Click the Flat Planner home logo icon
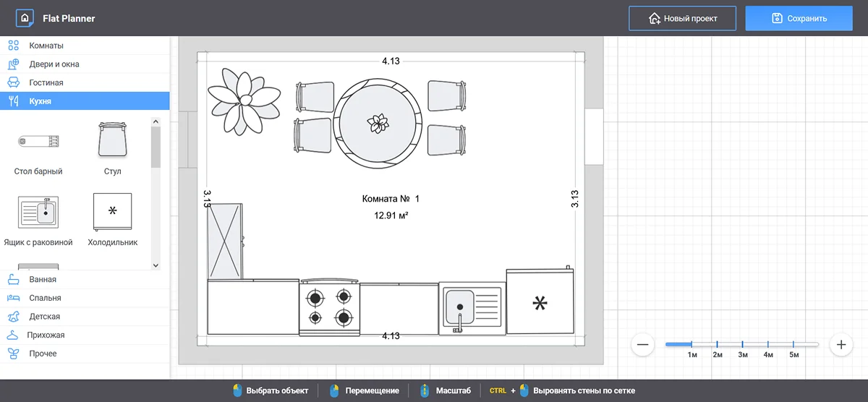Image resolution: width=868 pixels, height=402 pixels. tap(25, 18)
